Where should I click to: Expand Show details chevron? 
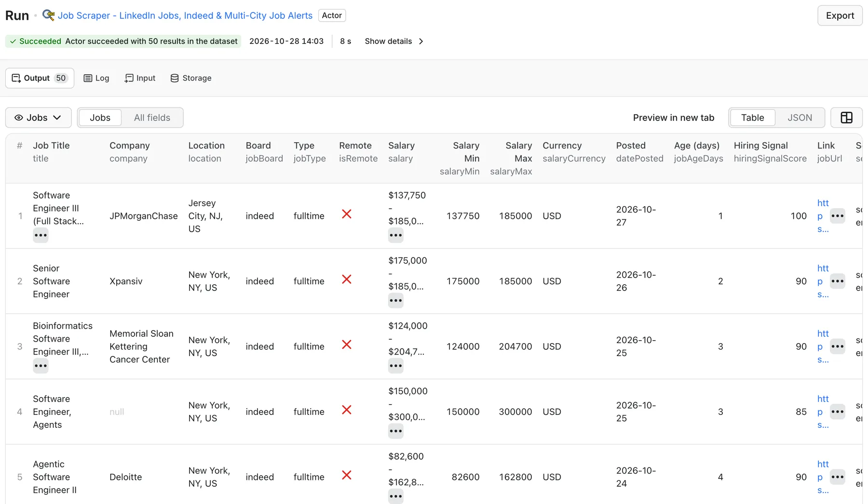(421, 41)
